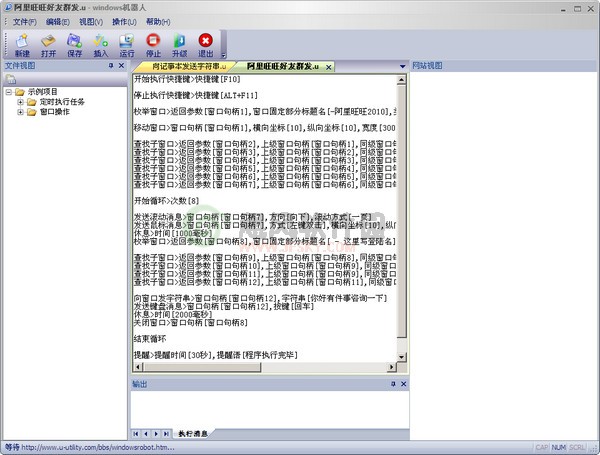This screenshot has height=455, width=600.
Task: Click script line 开始执行快捷键>快捷键[F10]
Action: [187, 79]
